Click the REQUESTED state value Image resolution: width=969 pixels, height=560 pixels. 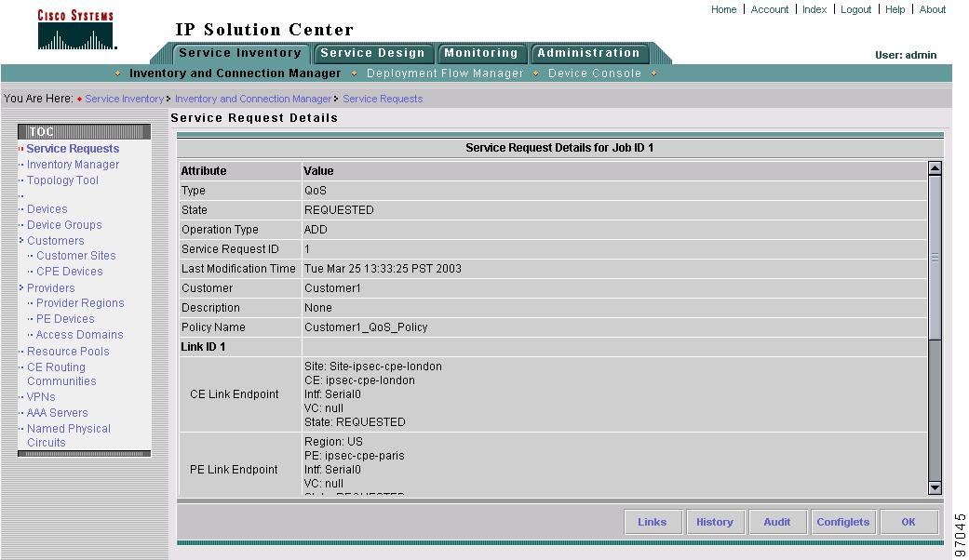pos(339,210)
